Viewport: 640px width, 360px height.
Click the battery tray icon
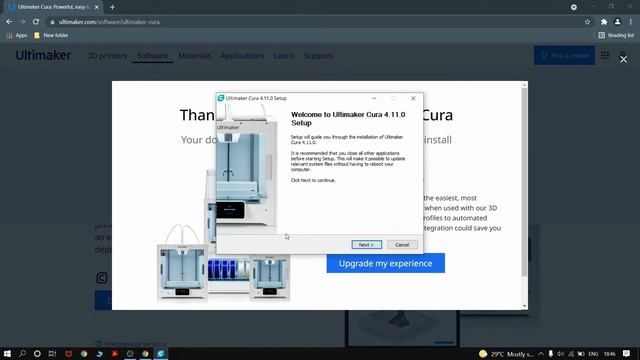[580, 354]
